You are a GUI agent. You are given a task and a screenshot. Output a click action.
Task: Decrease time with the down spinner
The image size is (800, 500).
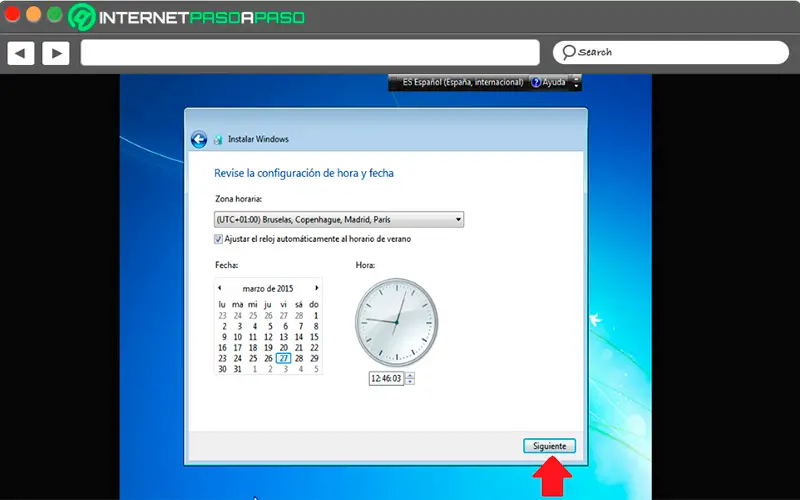(410, 382)
